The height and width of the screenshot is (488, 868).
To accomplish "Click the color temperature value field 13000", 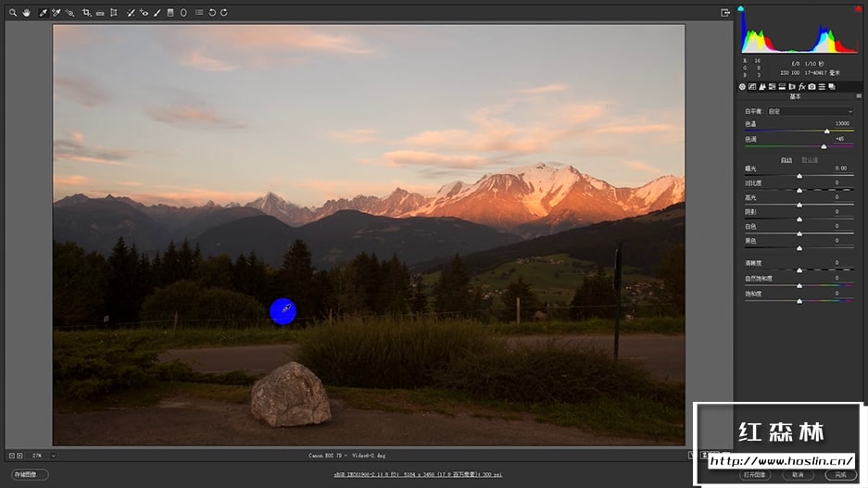I will (842, 124).
